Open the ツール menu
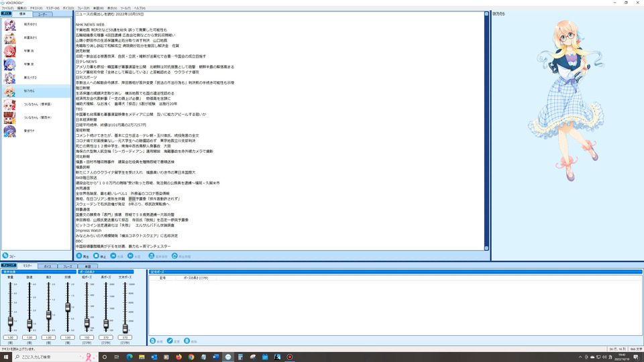This screenshot has width=644, height=362. [x=125, y=8]
